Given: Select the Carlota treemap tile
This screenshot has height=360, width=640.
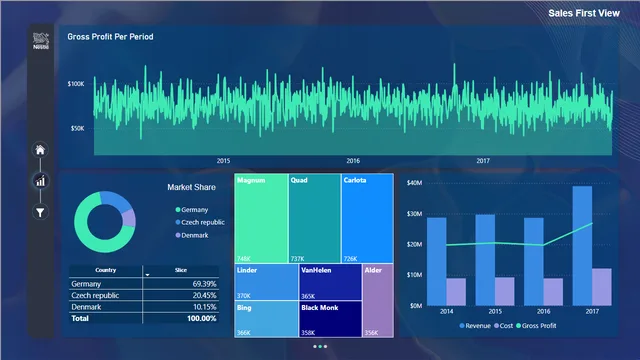Looking at the screenshot, I should coord(367,218).
